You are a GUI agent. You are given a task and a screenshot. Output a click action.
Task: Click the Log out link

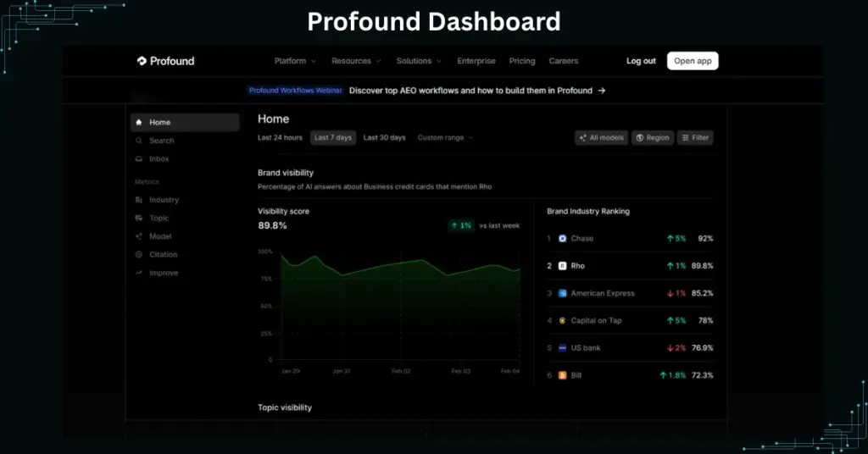[x=641, y=61]
